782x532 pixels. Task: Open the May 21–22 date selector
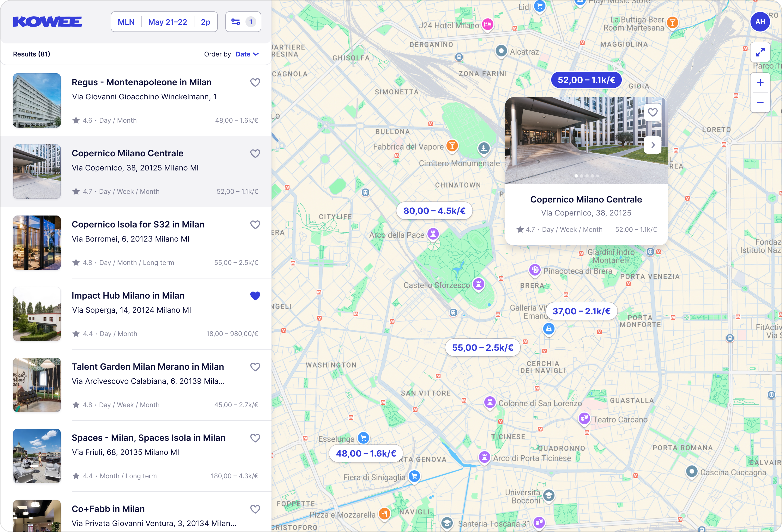click(x=168, y=21)
